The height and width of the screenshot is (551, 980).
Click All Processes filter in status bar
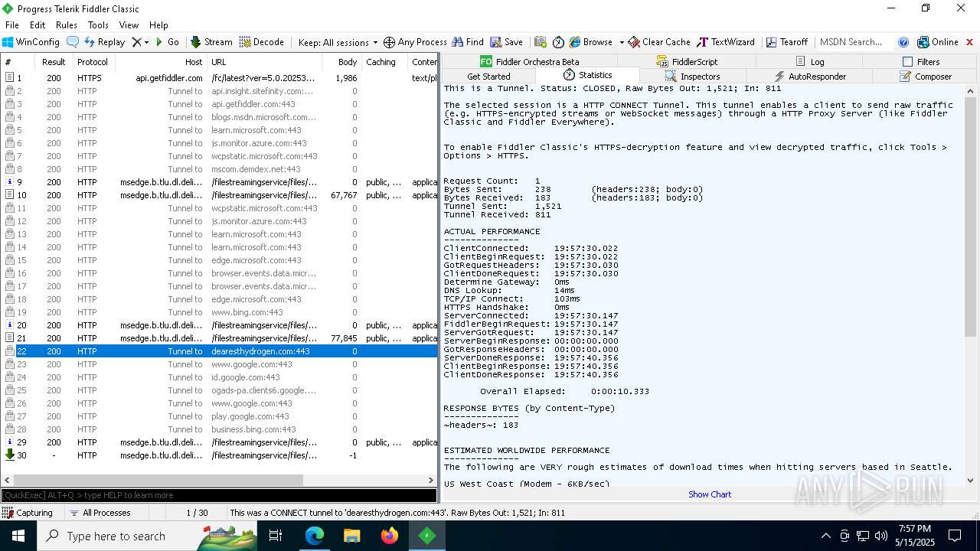[100, 513]
